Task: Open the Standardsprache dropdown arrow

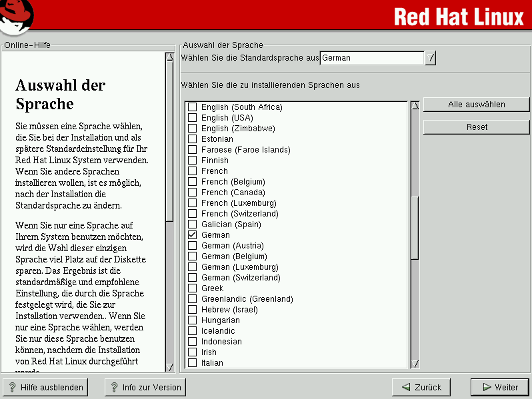Action: [431, 58]
